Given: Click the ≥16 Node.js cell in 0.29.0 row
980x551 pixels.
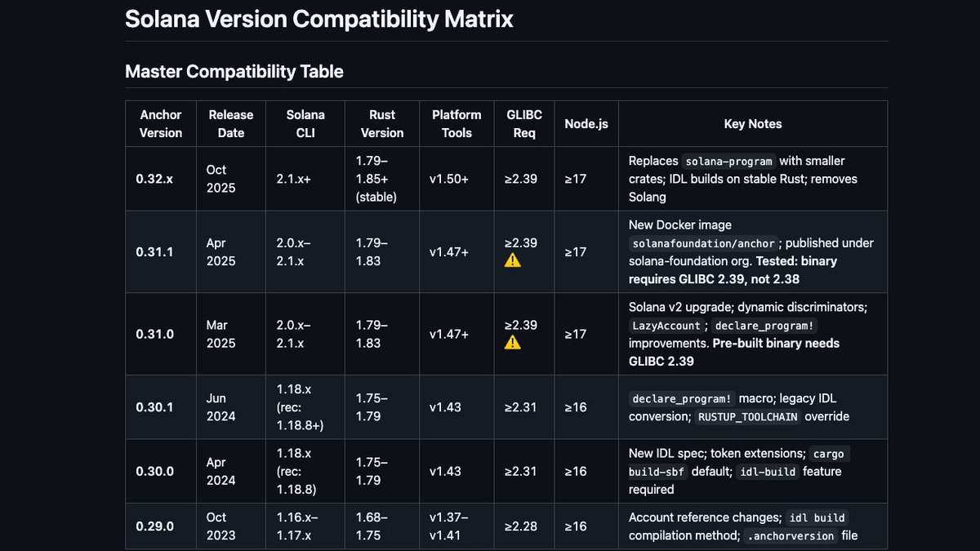Looking at the screenshot, I should pos(586,527).
